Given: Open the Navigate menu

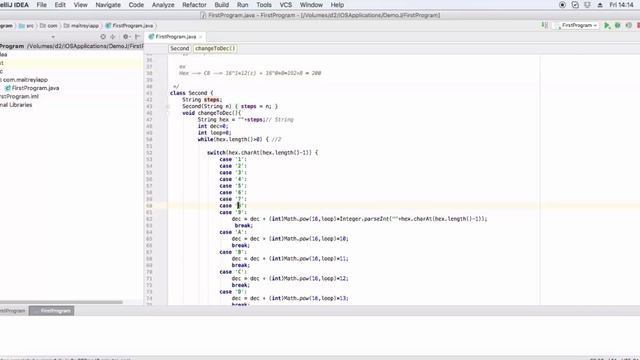Looking at the screenshot, I should (x=108, y=5).
